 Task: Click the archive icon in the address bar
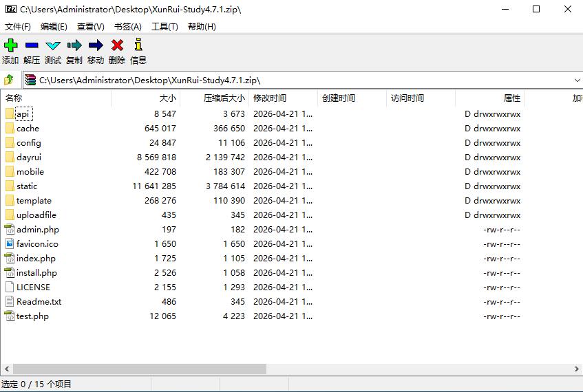[x=30, y=80]
